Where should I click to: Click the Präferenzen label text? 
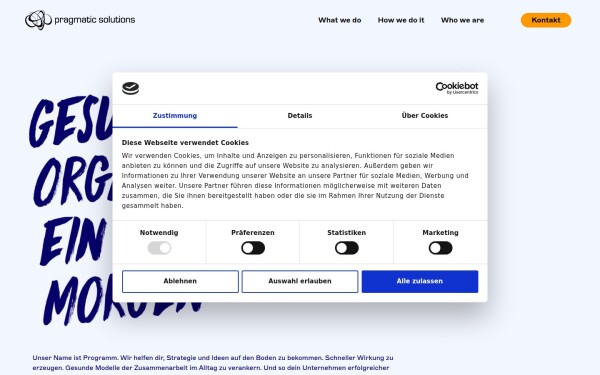point(253,233)
